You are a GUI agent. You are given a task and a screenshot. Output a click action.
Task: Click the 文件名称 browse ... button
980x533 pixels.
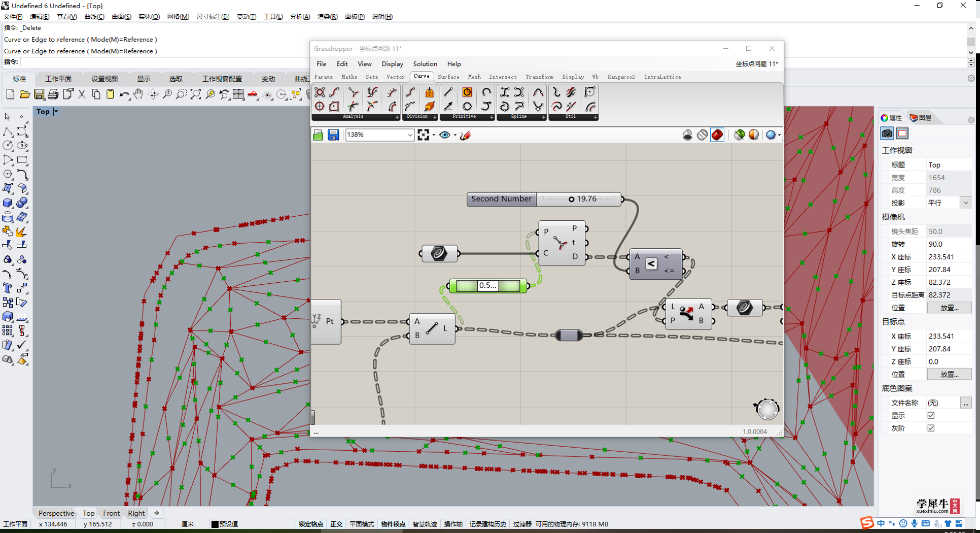point(966,403)
